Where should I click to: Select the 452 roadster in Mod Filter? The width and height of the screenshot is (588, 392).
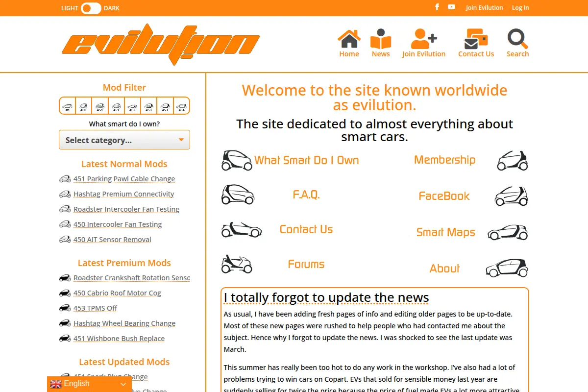point(132,106)
